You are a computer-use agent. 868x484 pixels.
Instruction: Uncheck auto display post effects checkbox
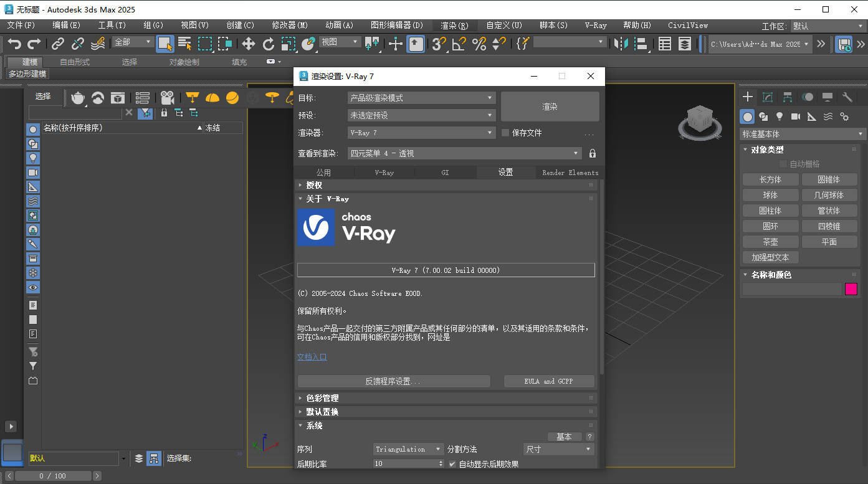pyautogui.click(x=452, y=464)
